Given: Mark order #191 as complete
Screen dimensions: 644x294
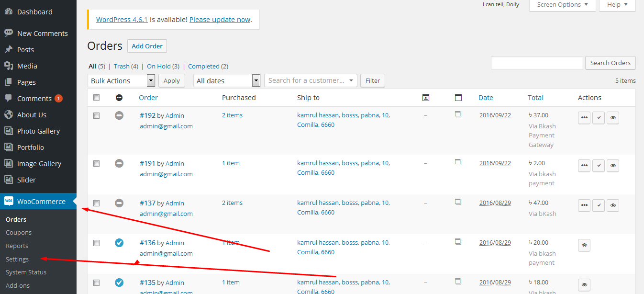Looking at the screenshot, I should click(599, 166).
